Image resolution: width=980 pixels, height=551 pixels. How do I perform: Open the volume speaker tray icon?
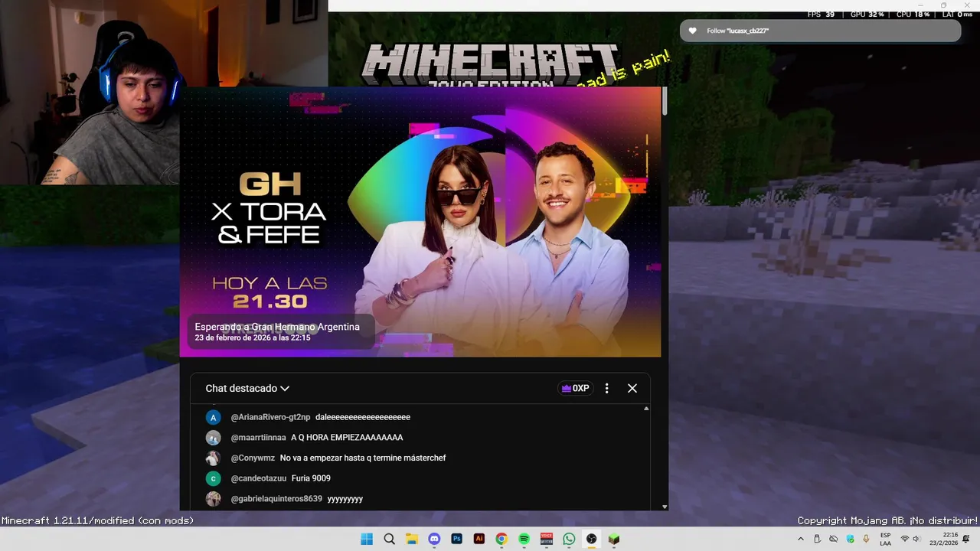pyautogui.click(x=916, y=539)
